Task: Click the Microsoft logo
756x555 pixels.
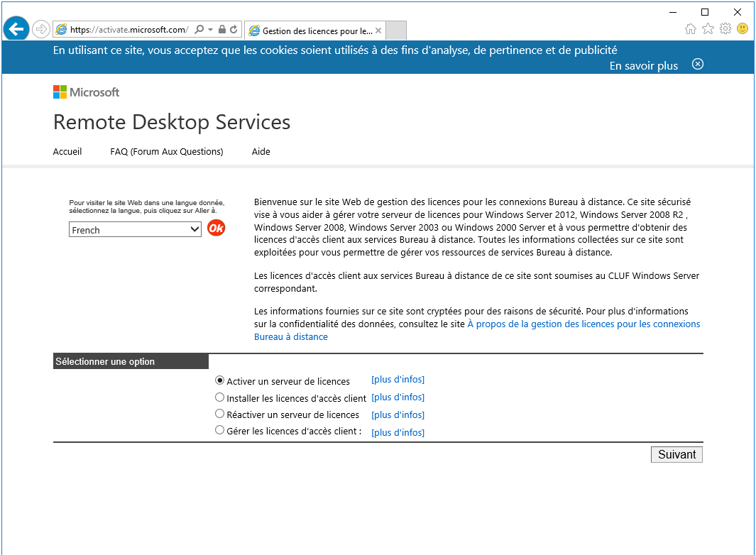Action: pos(87,92)
